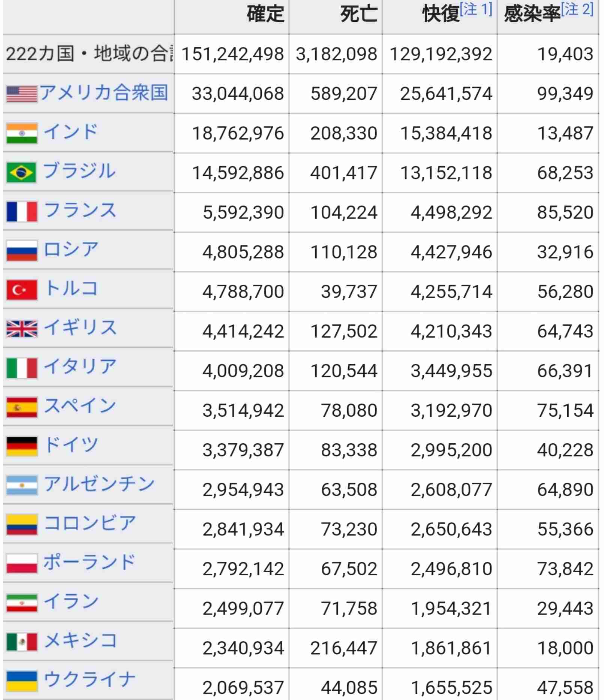Viewport: 604px width, 700px height.
Task: Follow the ウクライナ link
Action: (90, 679)
